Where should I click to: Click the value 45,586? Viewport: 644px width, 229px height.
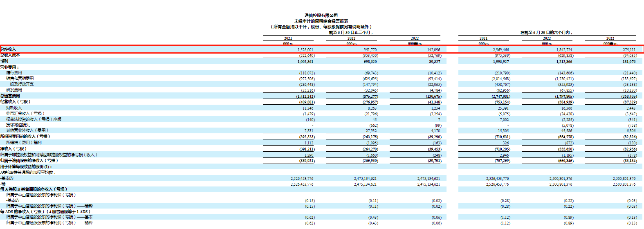(x=567, y=130)
